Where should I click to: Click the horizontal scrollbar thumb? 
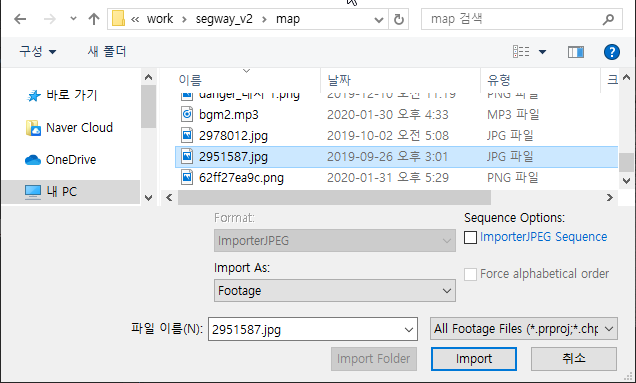(334, 198)
